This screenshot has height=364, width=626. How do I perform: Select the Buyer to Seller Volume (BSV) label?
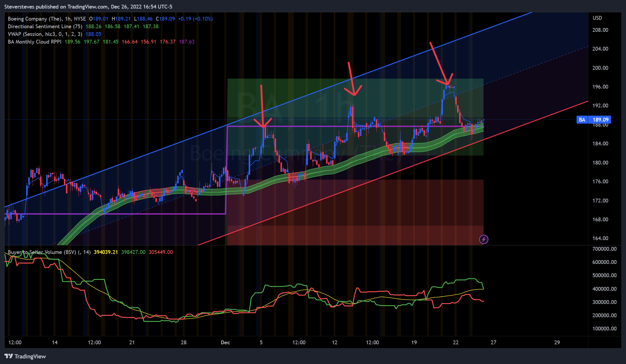pos(49,252)
